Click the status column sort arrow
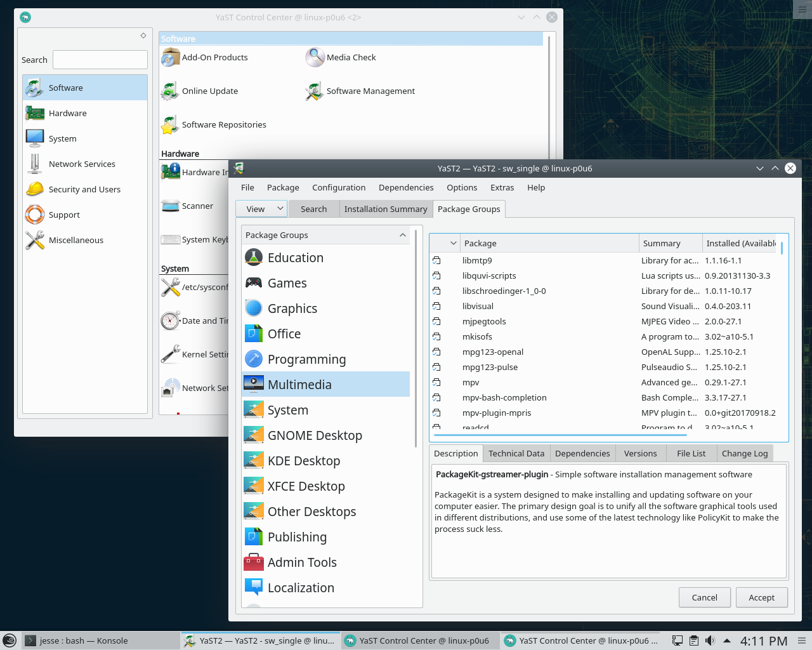This screenshot has height=650, width=812. 454,243
